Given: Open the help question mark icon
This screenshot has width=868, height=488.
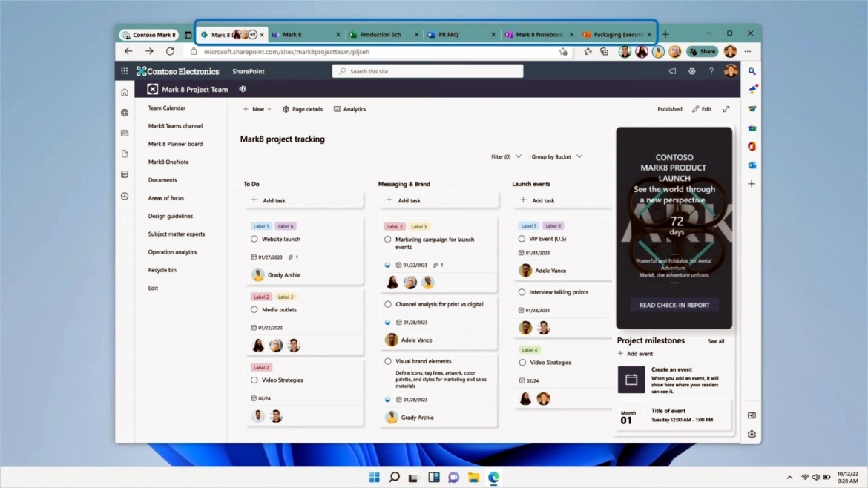Looking at the screenshot, I should tap(711, 71).
